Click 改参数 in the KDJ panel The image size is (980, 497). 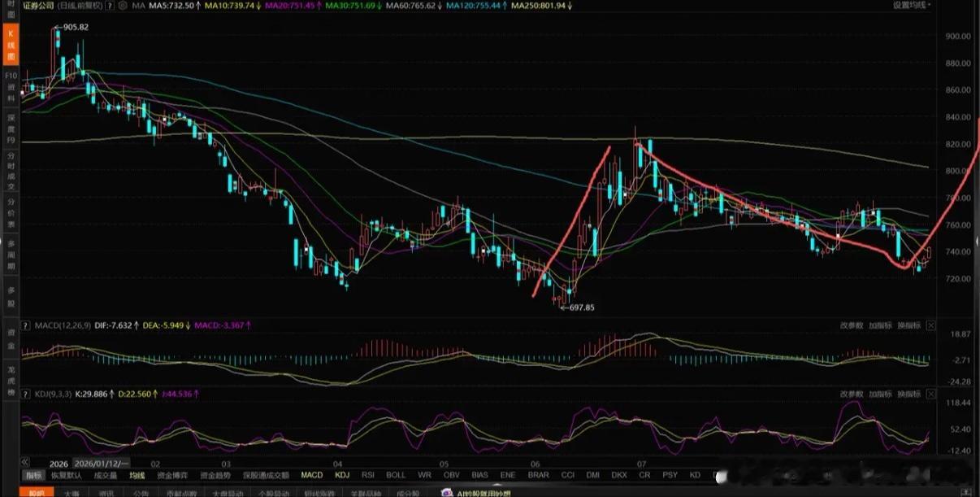click(x=852, y=394)
